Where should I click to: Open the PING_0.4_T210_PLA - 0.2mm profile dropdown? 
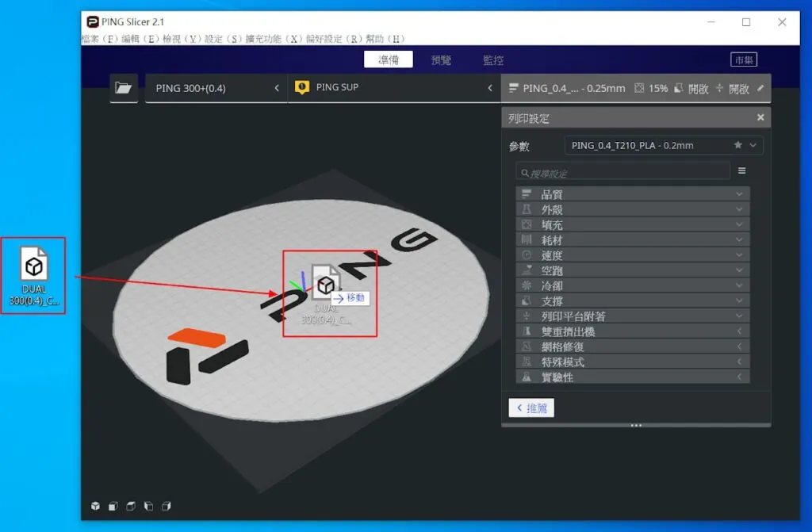coord(664,146)
